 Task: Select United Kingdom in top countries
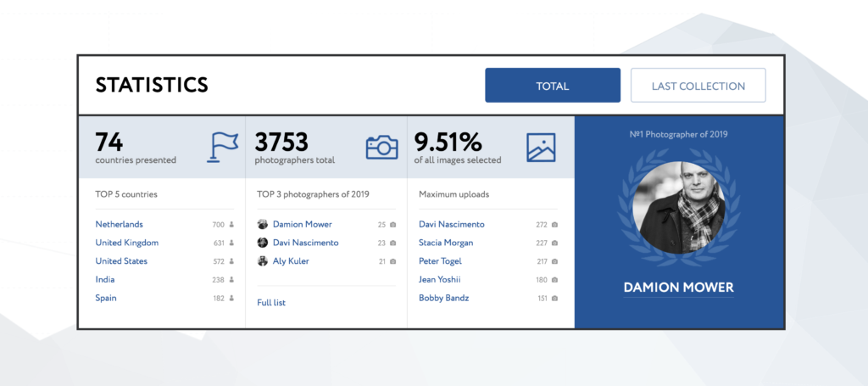point(126,243)
